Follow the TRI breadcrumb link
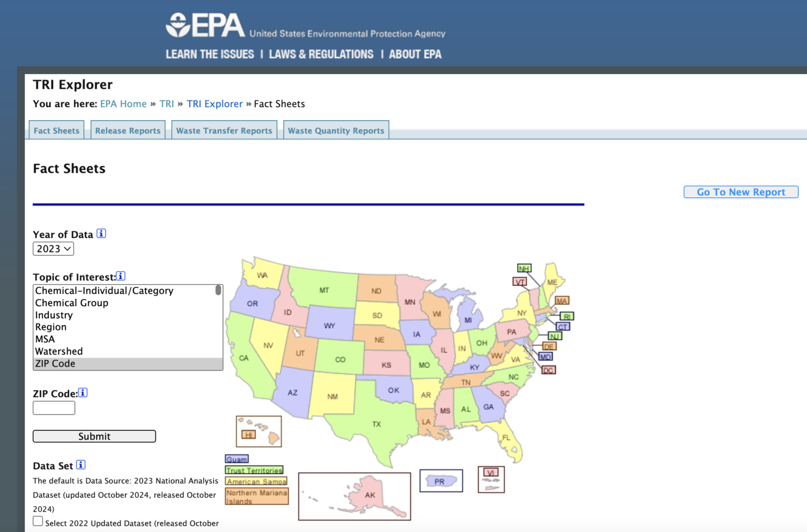Screen dimensions: 807x532 click(x=167, y=104)
